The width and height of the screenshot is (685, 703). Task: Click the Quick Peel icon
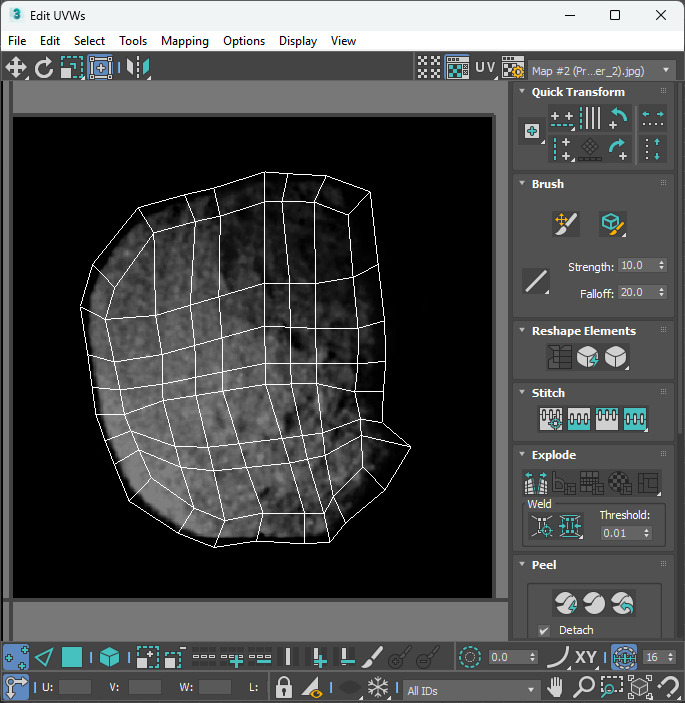[x=566, y=603]
